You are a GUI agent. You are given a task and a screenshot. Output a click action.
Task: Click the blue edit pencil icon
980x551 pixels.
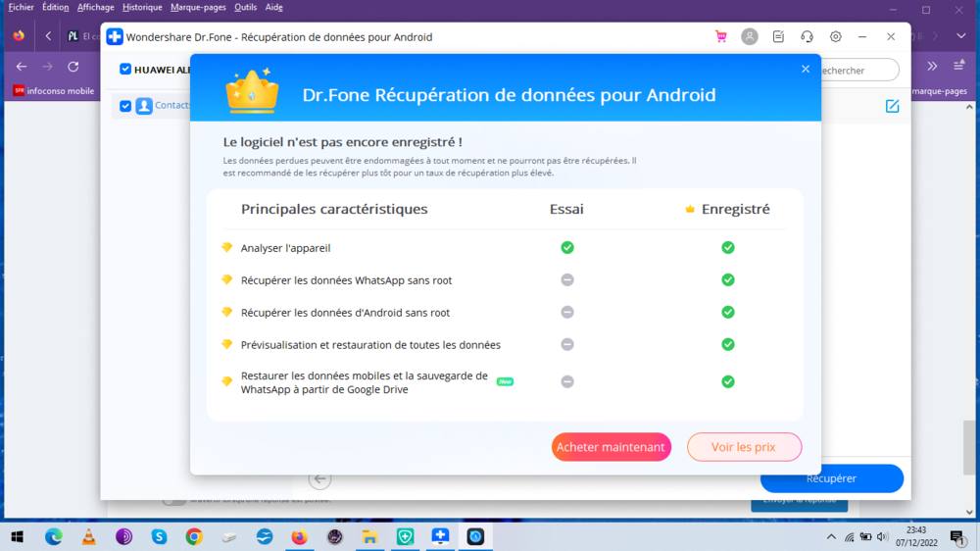click(x=892, y=106)
